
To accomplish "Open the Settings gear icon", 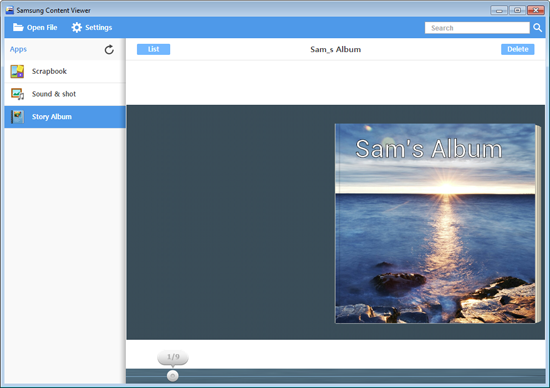I will tap(76, 27).
